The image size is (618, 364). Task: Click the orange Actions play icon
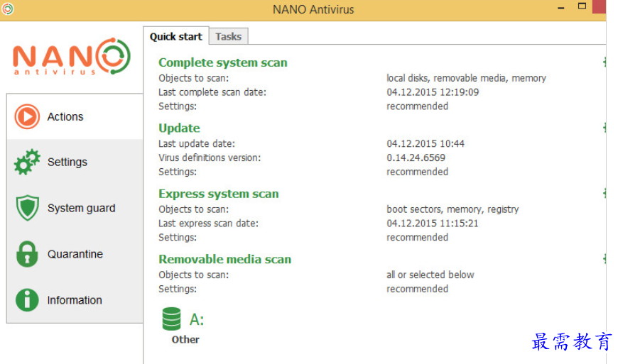coord(27,116)
